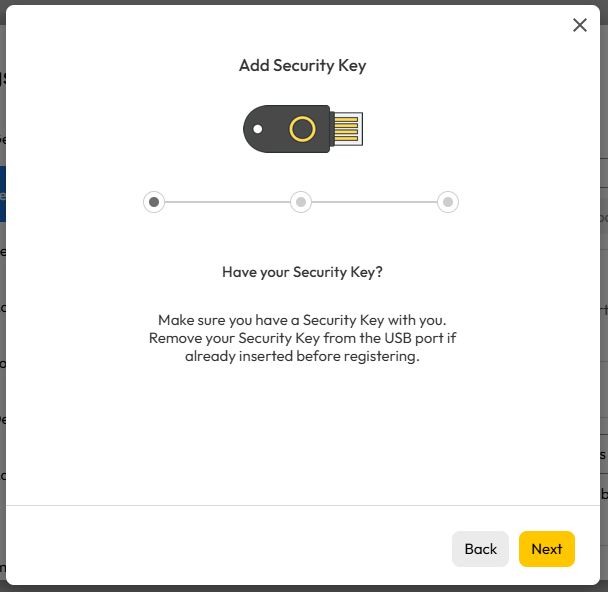Jump to the second step indicator dot
Image resolution: width=608 pixels, height=592 pixels.
[301, 202]
